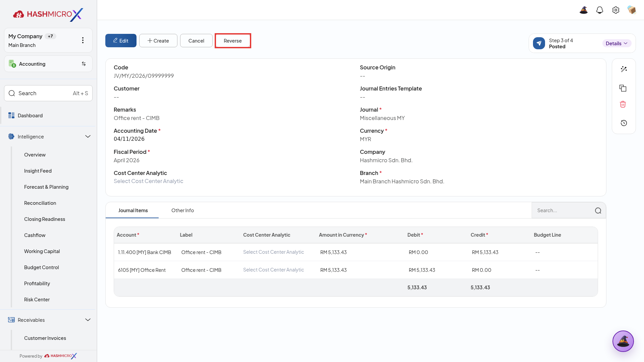This screenshot has width=644, height=362.
Task: Collapse the Intelligence menu chevron
Action: click(x=88, y=136)
